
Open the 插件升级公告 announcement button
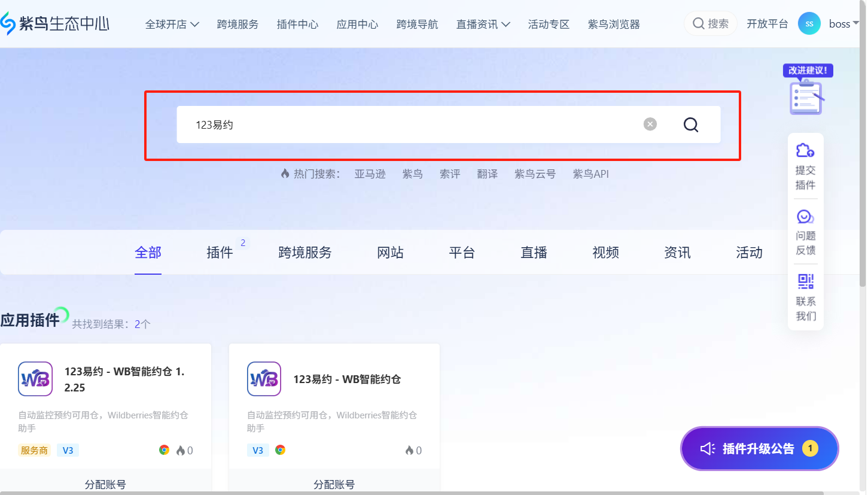click(x=759, y=448)
